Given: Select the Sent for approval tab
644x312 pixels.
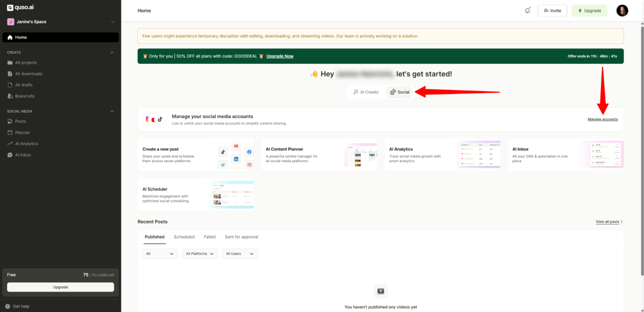Looking at the screenshot, I should [241, 237].
